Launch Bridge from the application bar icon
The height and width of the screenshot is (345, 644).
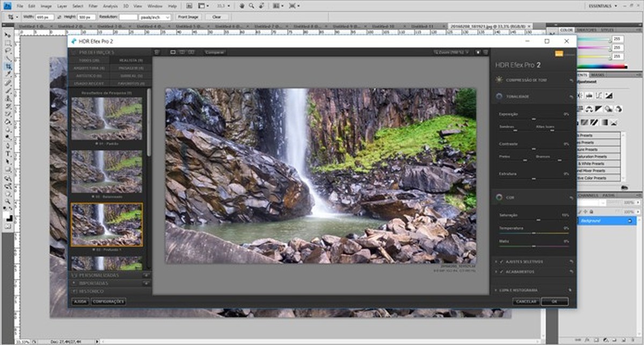click(189, 5)
